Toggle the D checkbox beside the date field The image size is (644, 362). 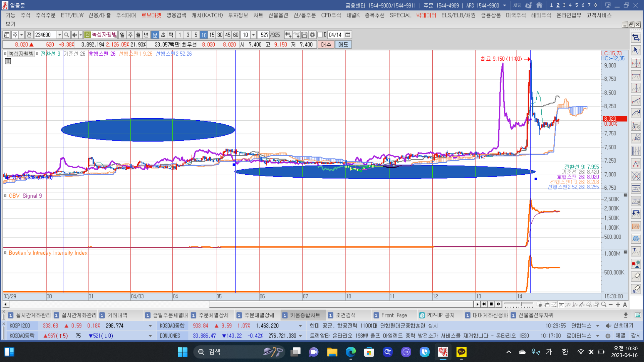click(320, 35)
